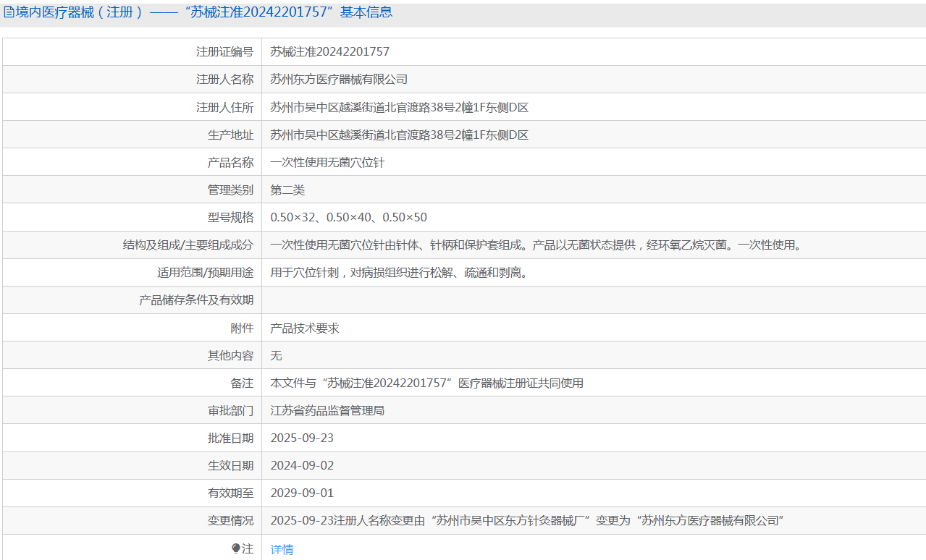
Task: Click the effective date 2024-09-02
Action: coord(302,465)
